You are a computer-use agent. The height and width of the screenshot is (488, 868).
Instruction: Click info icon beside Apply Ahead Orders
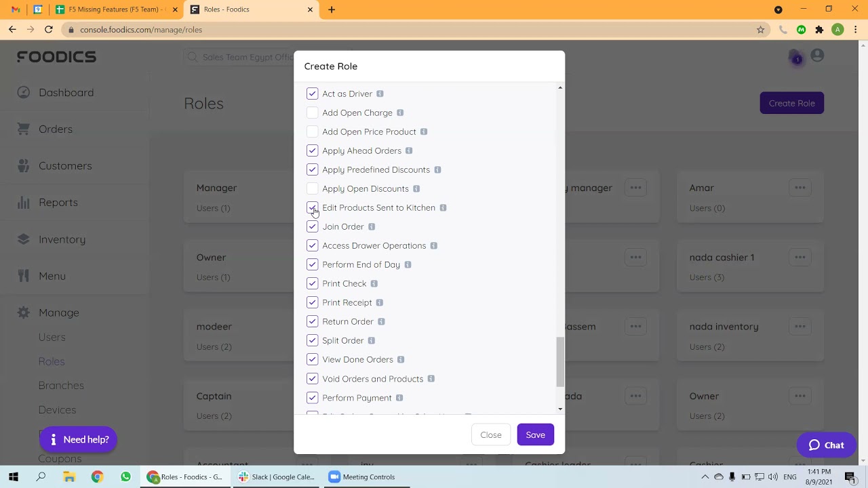(x=409, y=150)
